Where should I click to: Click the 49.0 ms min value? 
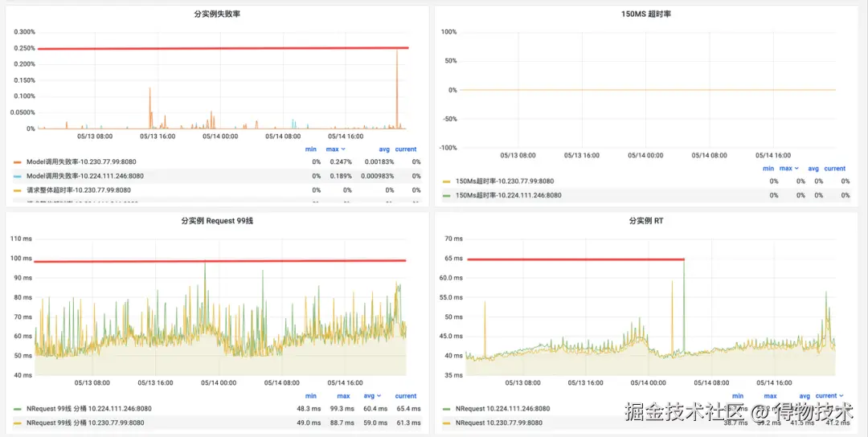(309, 423)
